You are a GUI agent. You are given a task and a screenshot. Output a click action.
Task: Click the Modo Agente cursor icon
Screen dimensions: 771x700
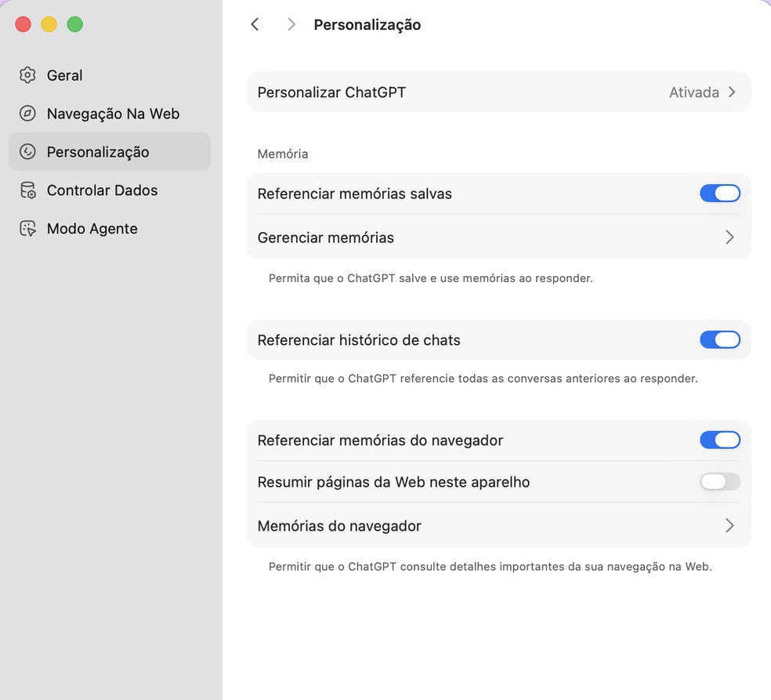(x=27, y=229)
